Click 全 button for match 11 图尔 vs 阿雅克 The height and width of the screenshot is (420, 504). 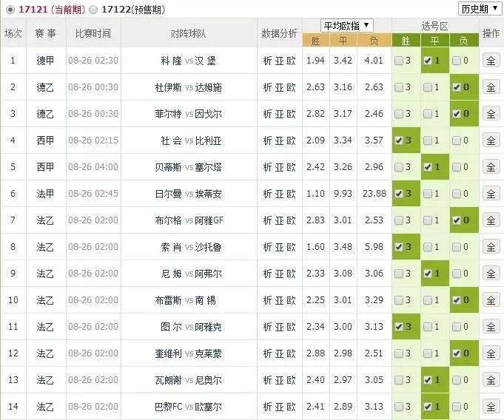pyautogui.click(x=491, y=328)
